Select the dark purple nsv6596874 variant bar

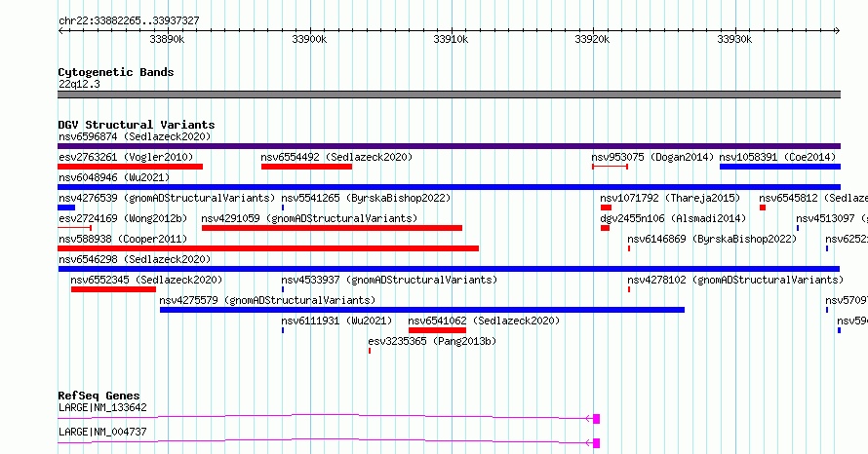click(x=449, y=146)
